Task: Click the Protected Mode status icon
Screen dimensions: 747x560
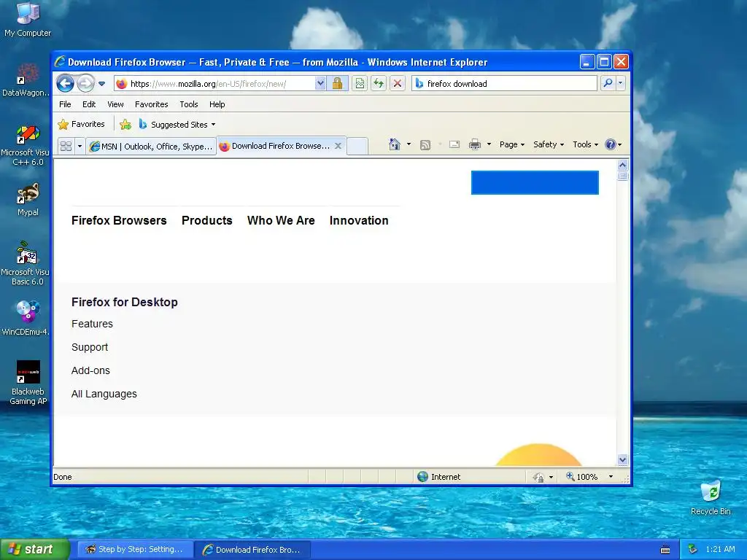Action: pos(538,477)
